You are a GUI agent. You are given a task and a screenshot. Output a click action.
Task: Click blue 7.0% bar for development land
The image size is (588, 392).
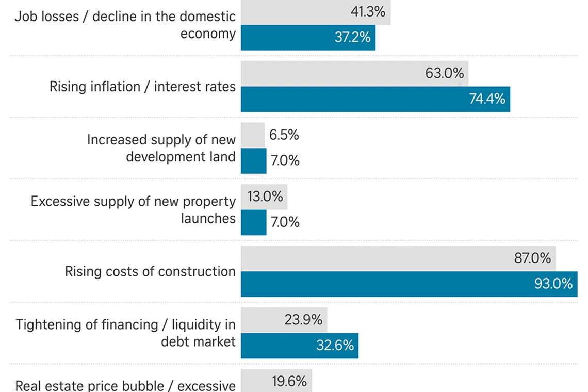tap(253, 160)
